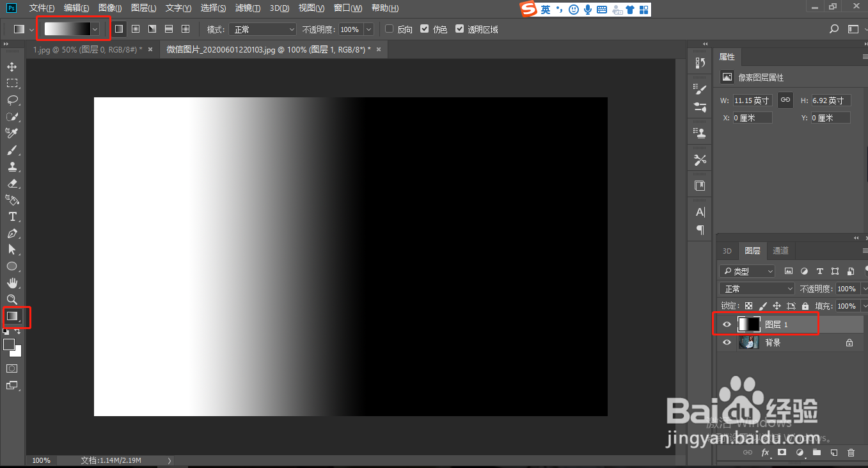The height and width of the screenshot is (468, 868).
Task: Toggle lock position icon
Action: [x=777, y=306]
